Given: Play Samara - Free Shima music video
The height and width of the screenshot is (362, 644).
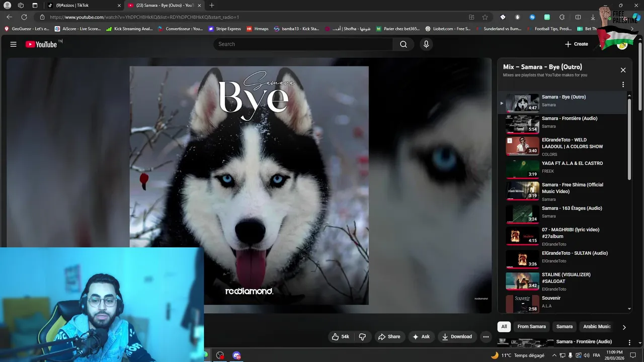Looking at the screenshot, I should click(562, 191).
